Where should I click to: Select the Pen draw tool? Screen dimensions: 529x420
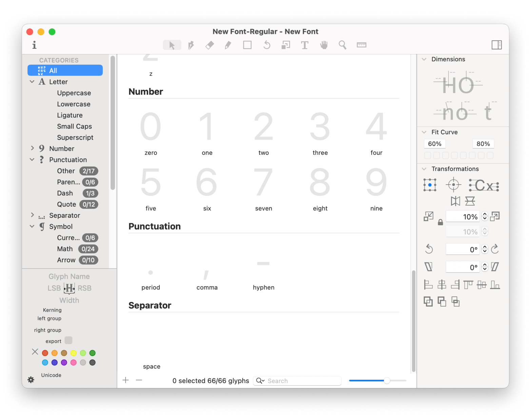[x=191, y=45]
